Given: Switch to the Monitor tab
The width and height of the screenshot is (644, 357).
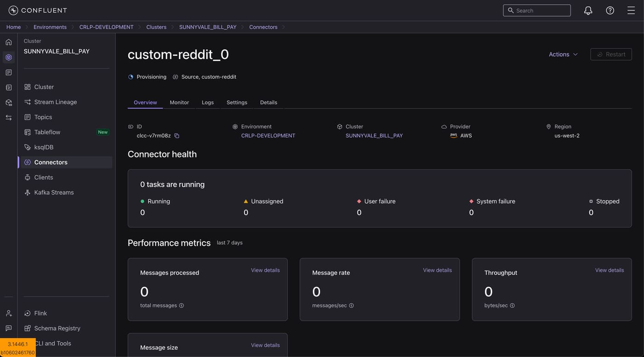Looking at the screenshot, I should (x=179, y=103).
